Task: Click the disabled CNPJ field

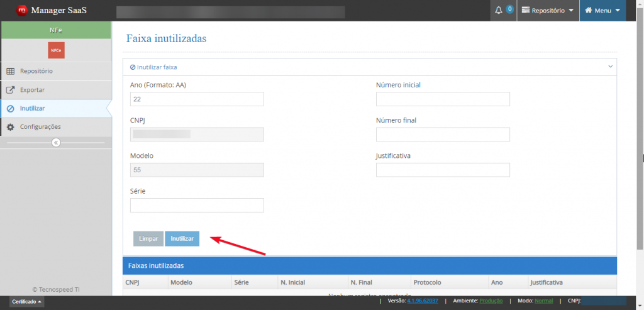Action: (197, 135)
